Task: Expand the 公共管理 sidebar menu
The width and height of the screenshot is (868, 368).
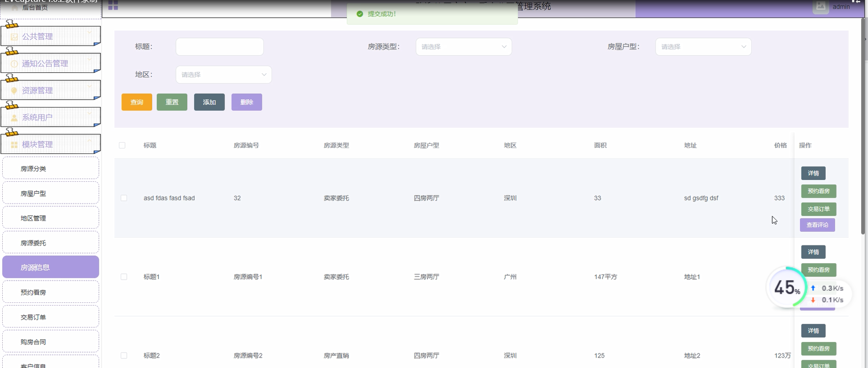Action: pyautogui.click(x=51, y=36)
